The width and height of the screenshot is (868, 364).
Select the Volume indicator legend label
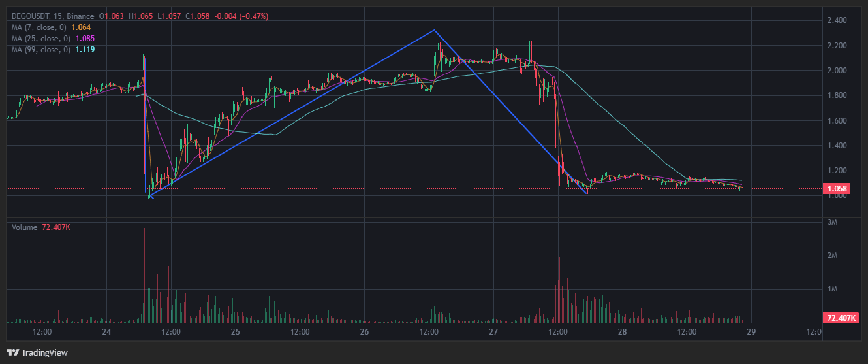24,227
